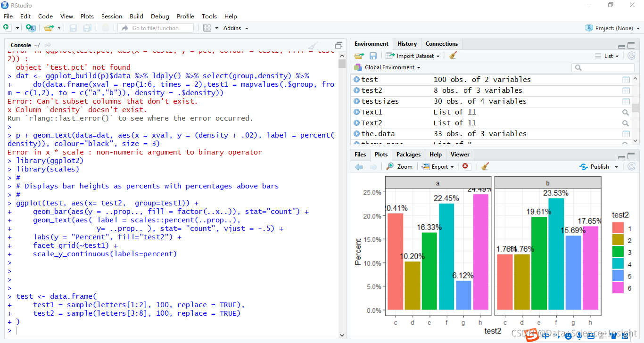Clear console with the broom icon
This screenshot has width=644, height=343.
[313, 45]
